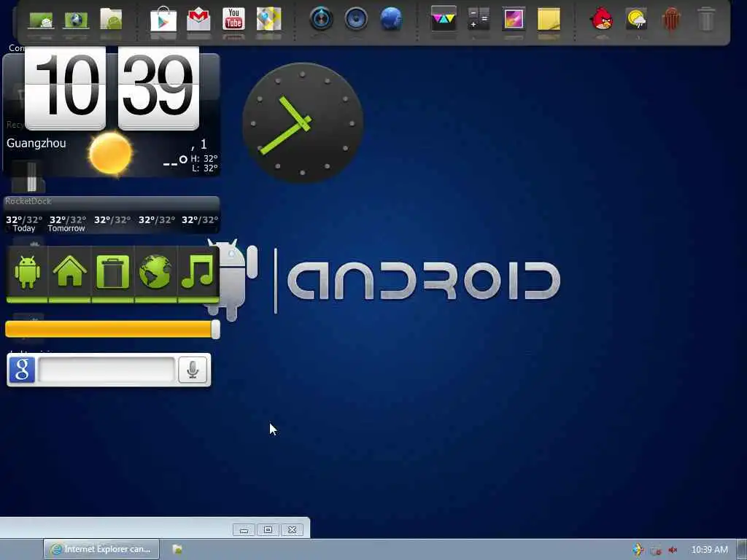The height and width of the screenshot is (560, 747).
Task: Open the weather app dock icon
Action: 636,19
